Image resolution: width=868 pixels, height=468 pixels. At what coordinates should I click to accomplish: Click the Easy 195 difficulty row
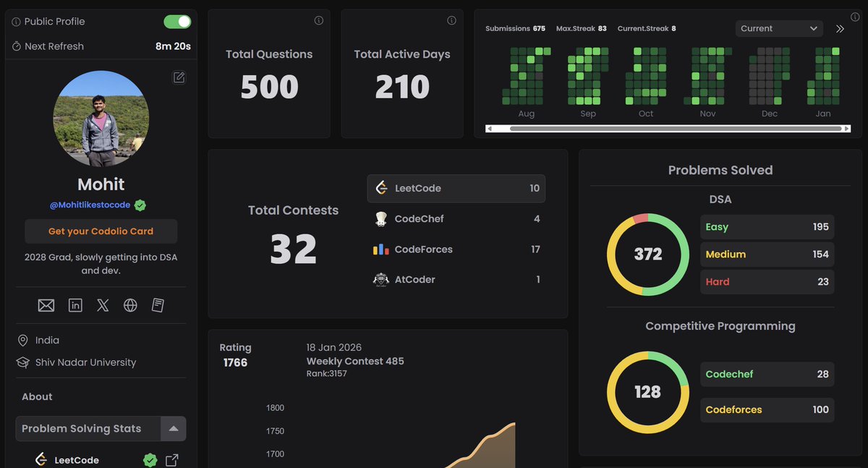767,226
